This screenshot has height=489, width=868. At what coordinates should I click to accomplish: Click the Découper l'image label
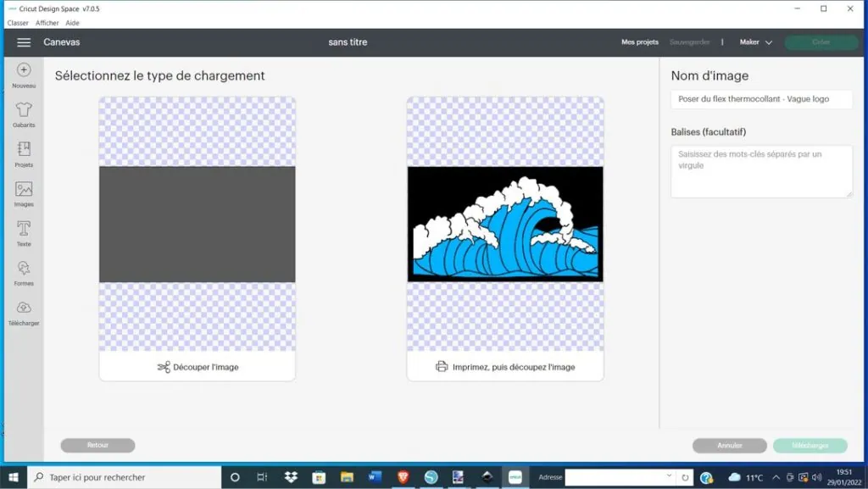click(x=205, y=367)
